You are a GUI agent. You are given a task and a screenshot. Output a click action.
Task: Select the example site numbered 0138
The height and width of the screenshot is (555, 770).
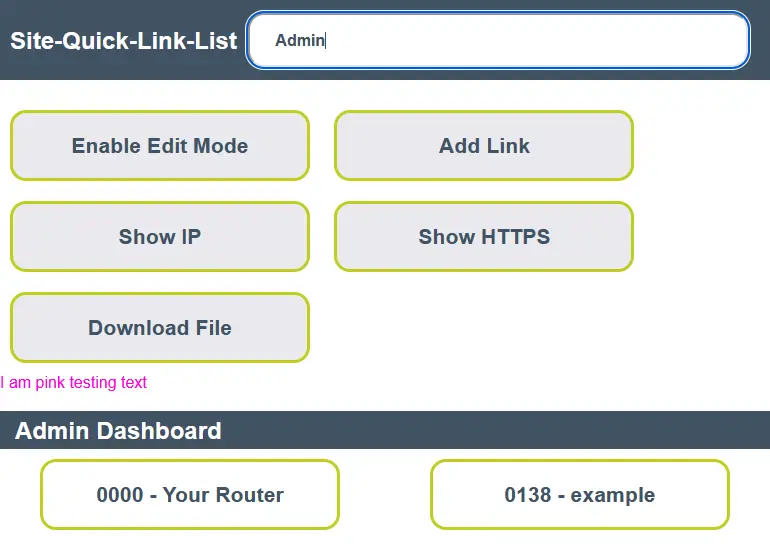pos(580,495)
